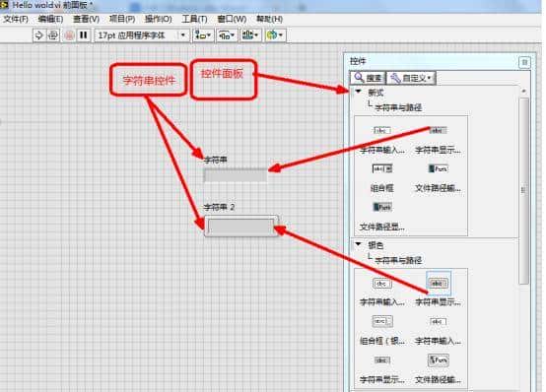The image size is (546, 392).
Task: Click the LabVIEW icon in the title bar
Action: click(4, 5)
